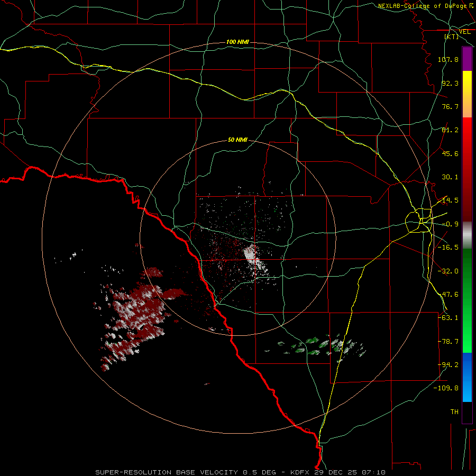Select the 61.2 legend value

(x=450, y=130)
